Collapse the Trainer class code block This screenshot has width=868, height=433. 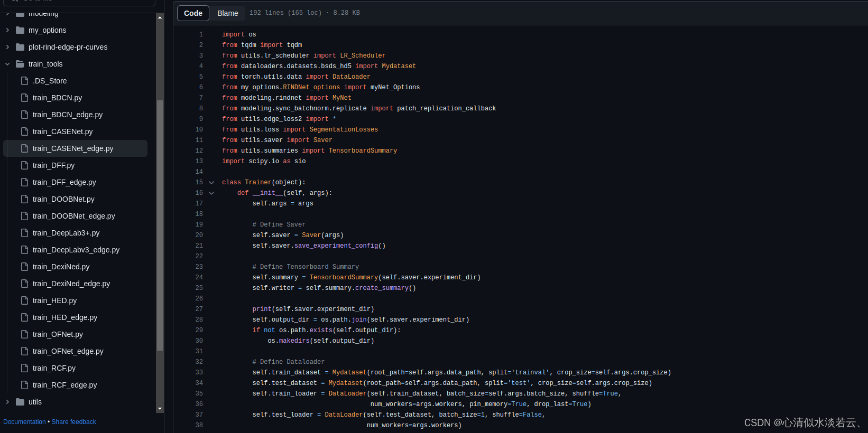click(x=211, y=182)
